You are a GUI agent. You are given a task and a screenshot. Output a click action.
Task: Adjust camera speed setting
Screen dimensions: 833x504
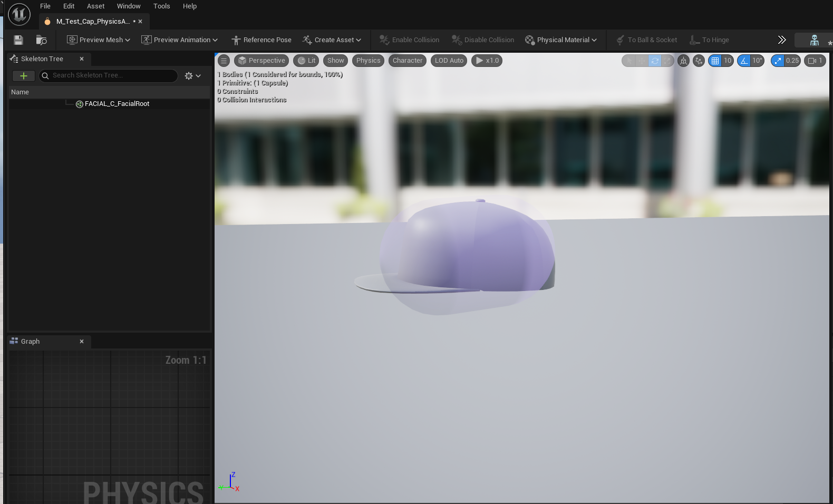pyautogui.click(x=815, y=61)
